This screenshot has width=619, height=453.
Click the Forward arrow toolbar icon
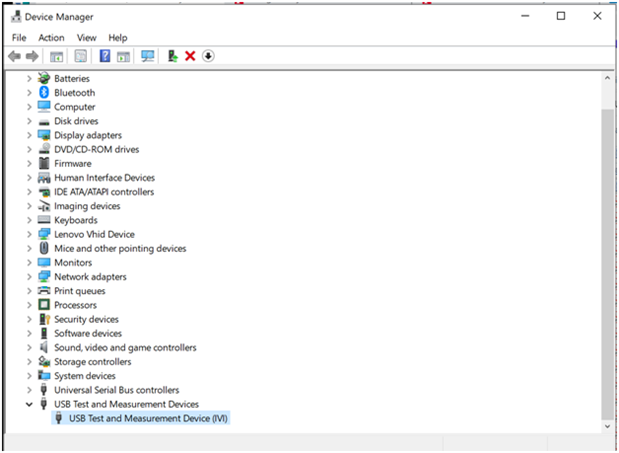point(32,56)
